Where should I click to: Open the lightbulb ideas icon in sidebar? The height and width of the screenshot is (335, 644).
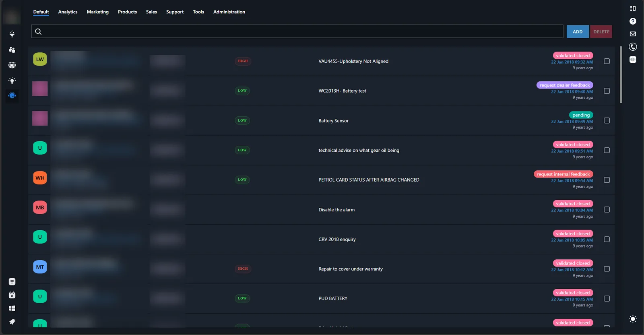[x=12, y=81]
